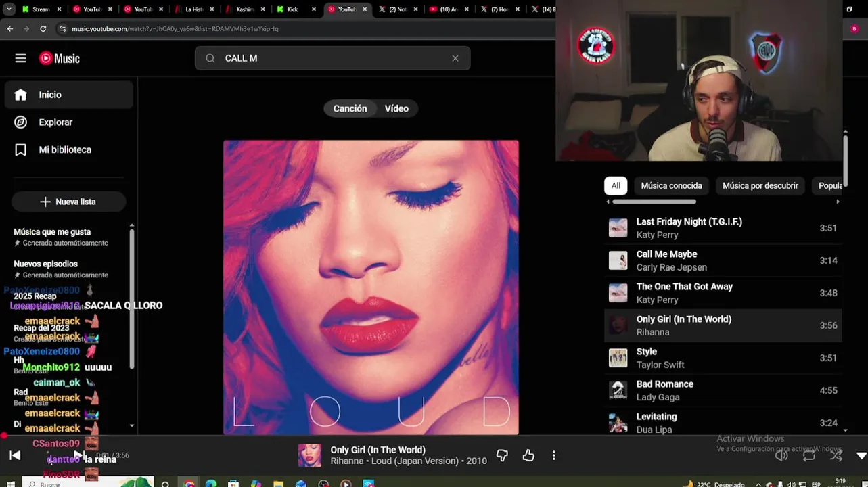Open more options for current song

553,456
